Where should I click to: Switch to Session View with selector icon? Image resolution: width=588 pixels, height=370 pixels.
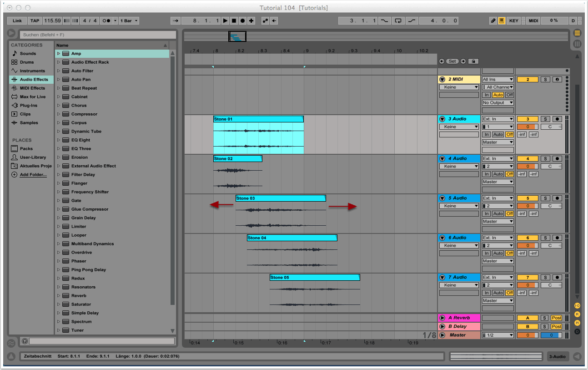[x=577, y=44]
